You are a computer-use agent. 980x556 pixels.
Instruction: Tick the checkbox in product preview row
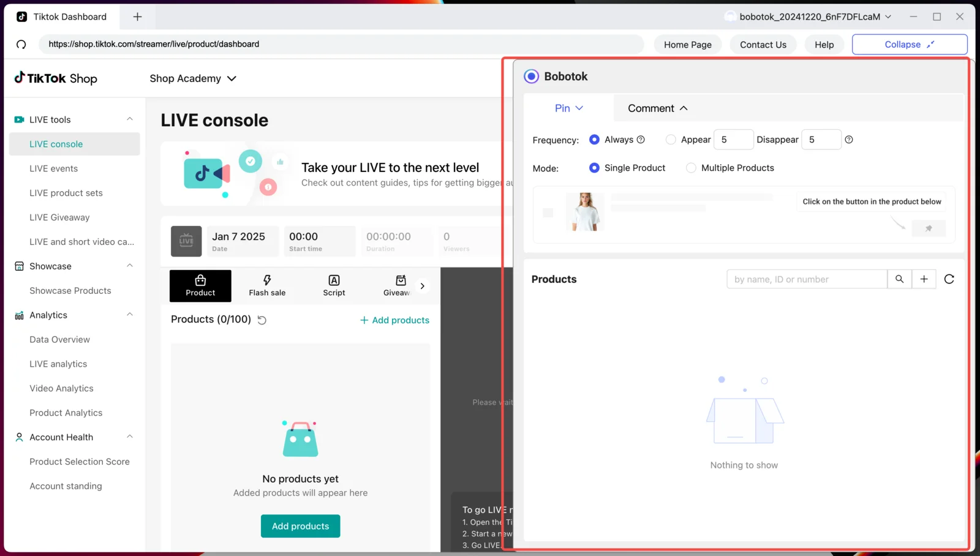[x=548, y=212]
